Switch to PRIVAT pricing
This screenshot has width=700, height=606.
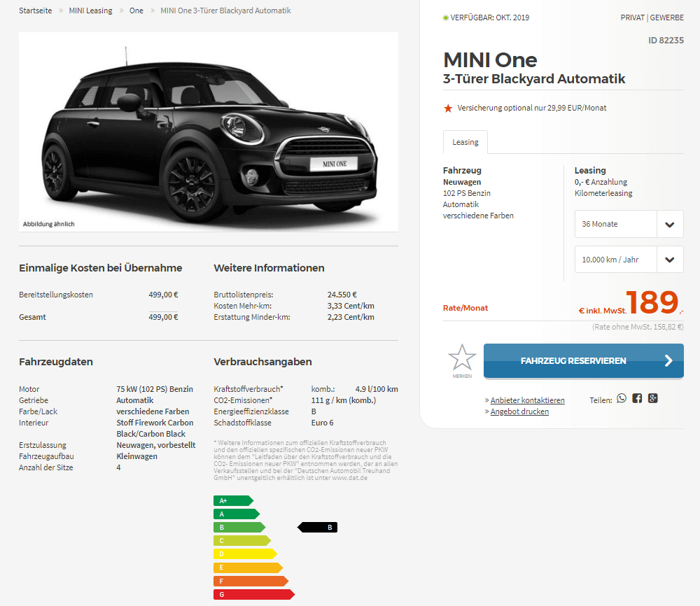(633, 17)
